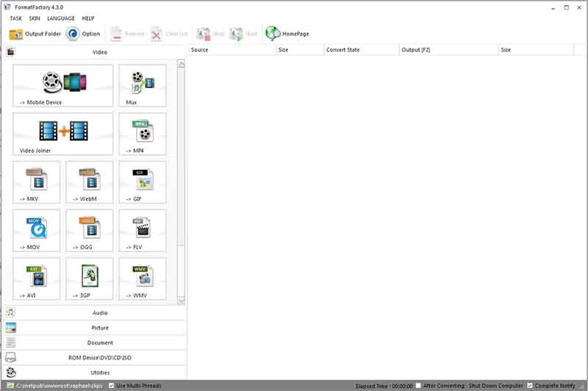This screenshot has width=588, height=391.
Task: Open the HELP menu
Action: pos(88,18)
